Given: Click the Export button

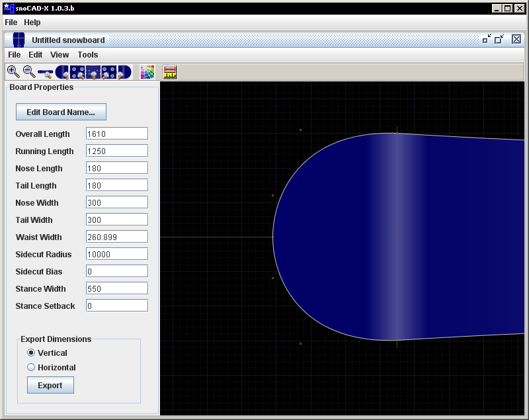Looking at the screenshot, I should pyautogui.click(x=50, y=385).
